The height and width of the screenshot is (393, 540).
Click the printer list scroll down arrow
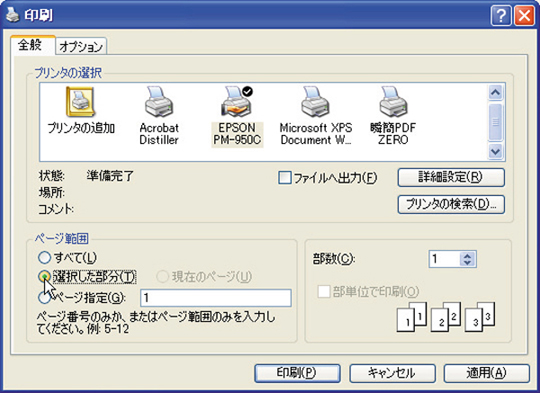point(496,151)
